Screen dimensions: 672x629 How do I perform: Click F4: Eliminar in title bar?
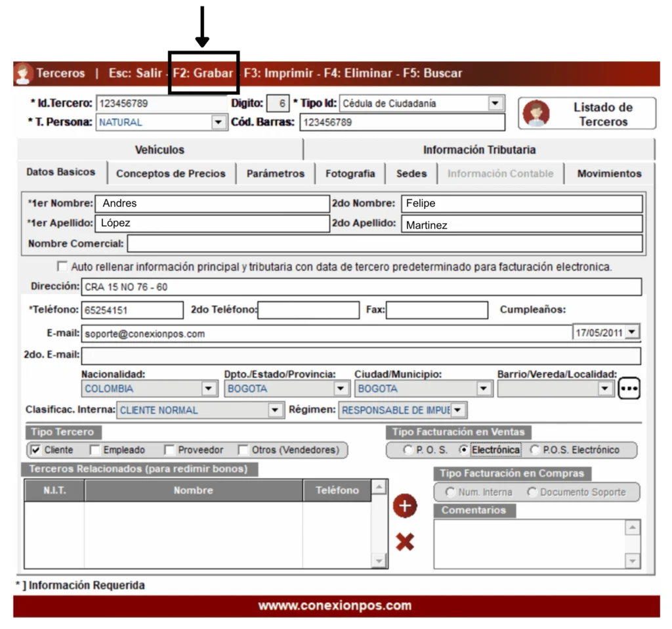point(358,73)
